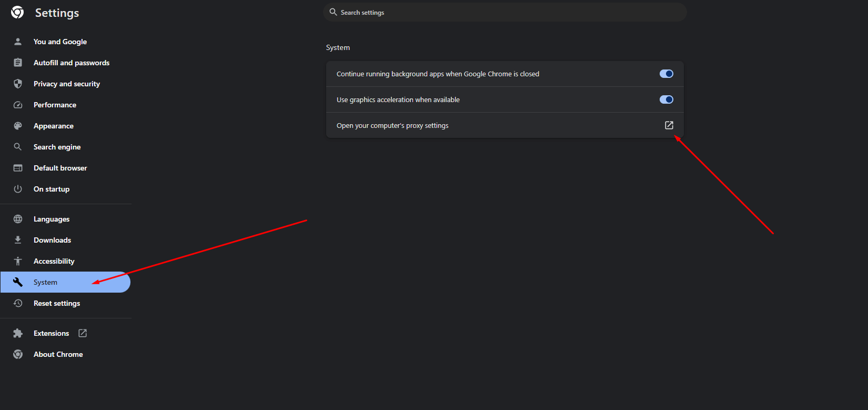Viewport: 868px width, 410px height.
Task: Select Languages in the sidebar
Action: (51, 218)
